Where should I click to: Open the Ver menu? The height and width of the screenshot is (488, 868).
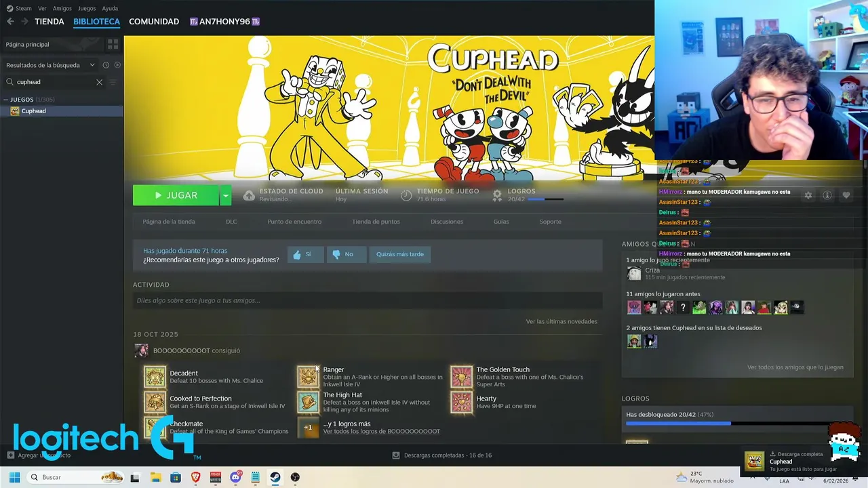coord(42,8)
